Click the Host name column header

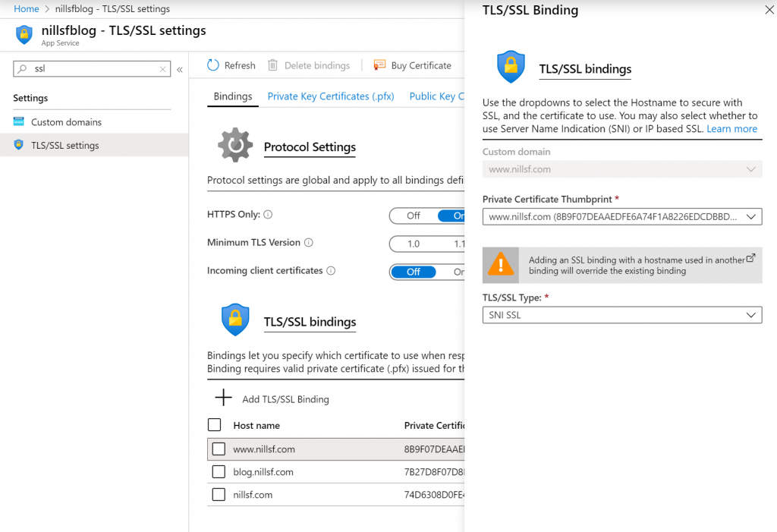coord(256,426)
